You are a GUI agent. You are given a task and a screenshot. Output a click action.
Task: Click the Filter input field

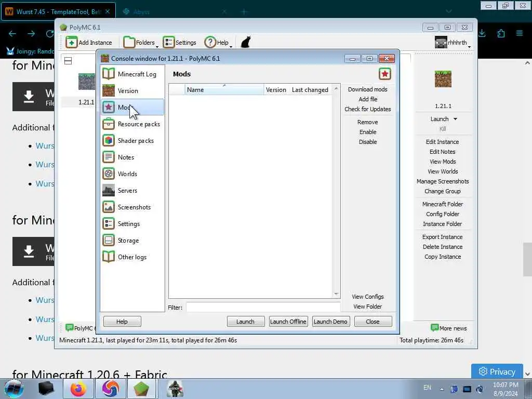coord(263,307)
